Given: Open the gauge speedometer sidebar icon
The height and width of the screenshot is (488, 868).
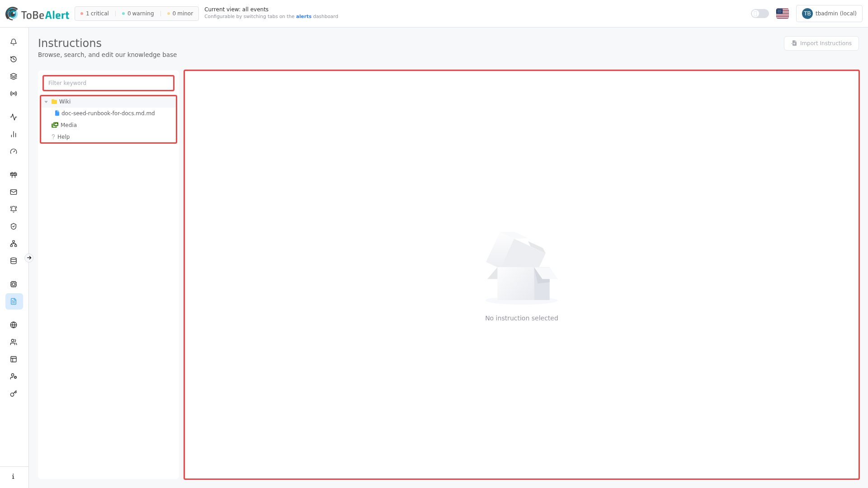Looking at the screenshot, I should click(14, 151).
